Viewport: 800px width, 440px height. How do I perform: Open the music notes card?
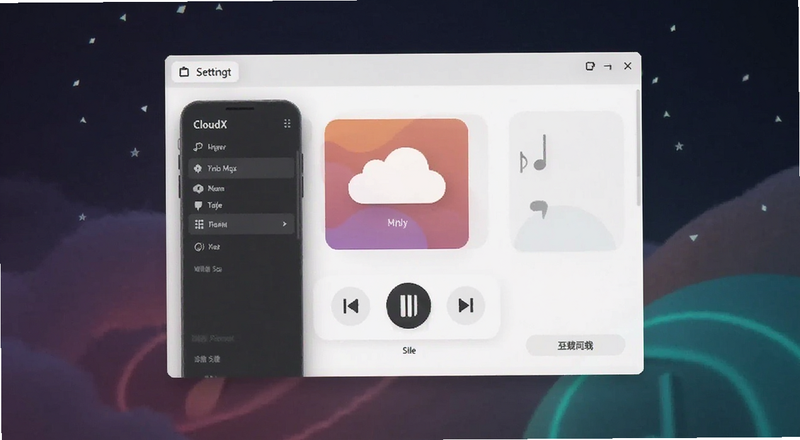(566, 182)
